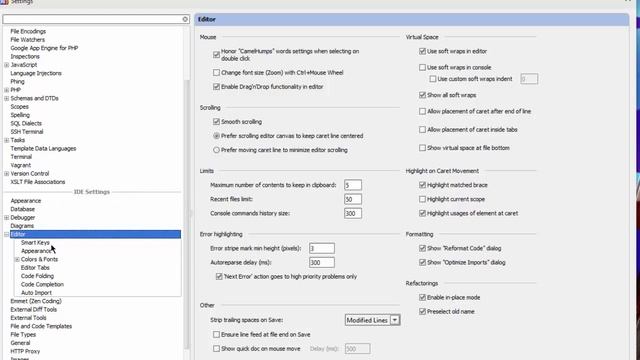The height and width of the screenshot is (360, 640).
Task: Select Template Data Languages item
Action: coord(43,149)
